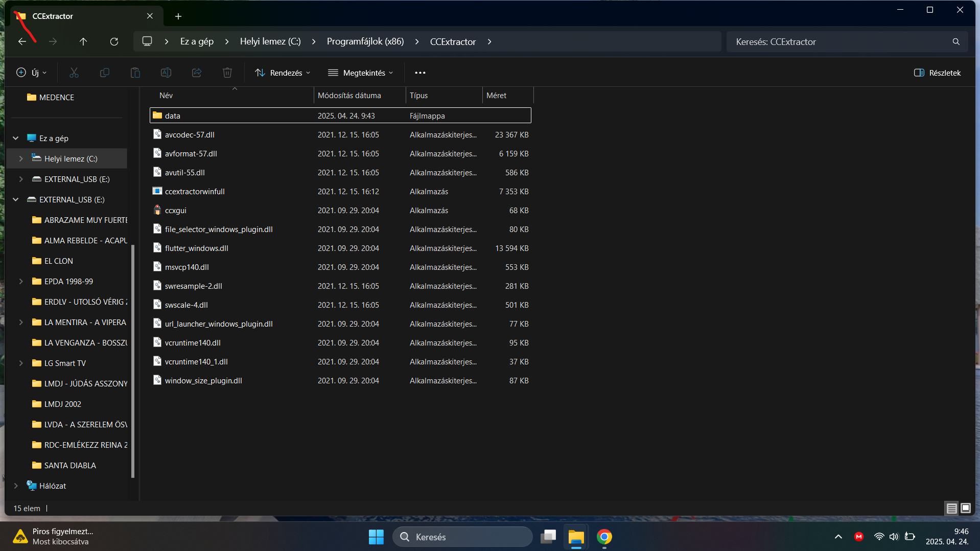Select the msvcp140.dll file
This screenshot has height=551, width=980.
click(x=340, y=267)
